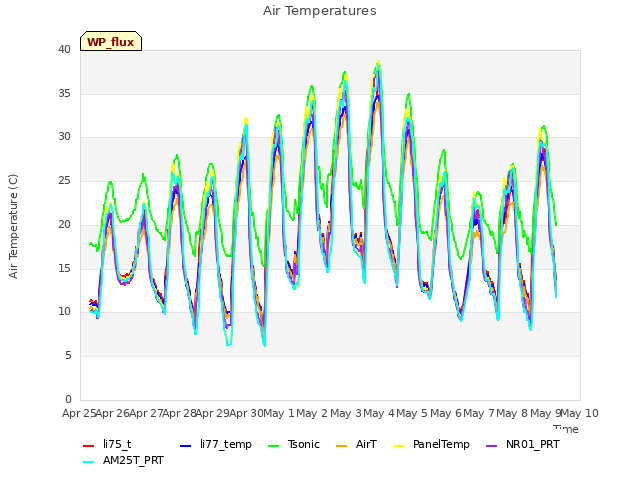
Task: Click the y-axis value 10
Action: (x=64, y=311)
